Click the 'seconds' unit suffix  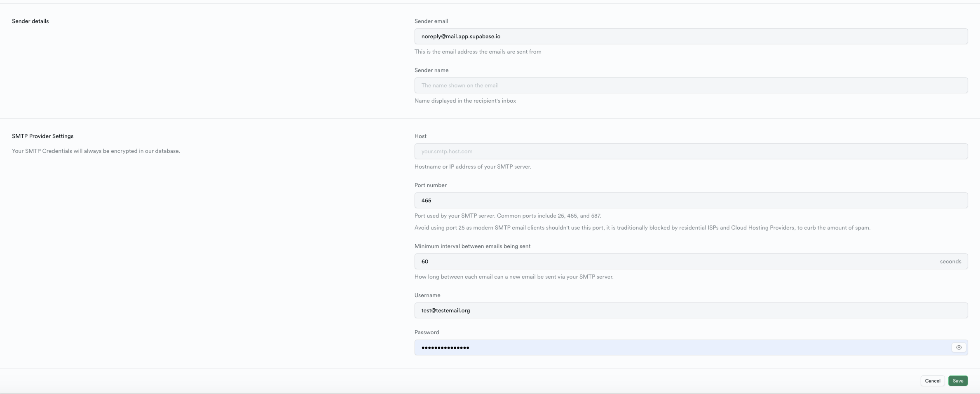pyautogui.click(x=950, y=261)
